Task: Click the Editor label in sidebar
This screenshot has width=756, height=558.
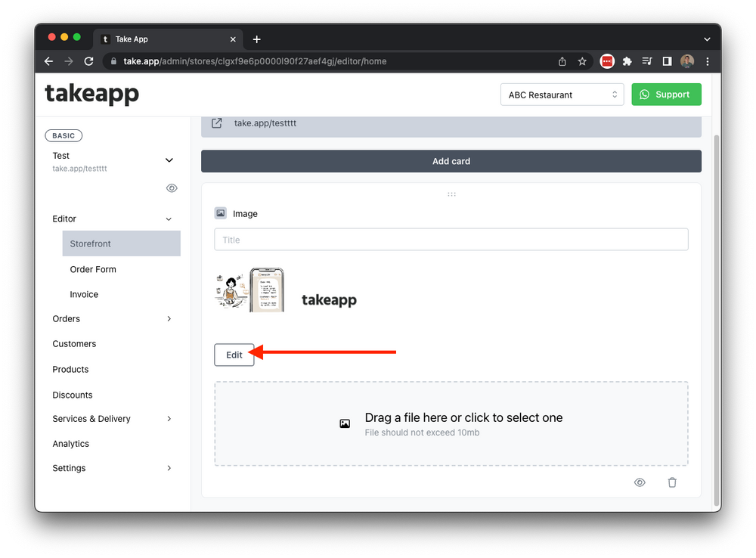Action: tap(64, 219)
